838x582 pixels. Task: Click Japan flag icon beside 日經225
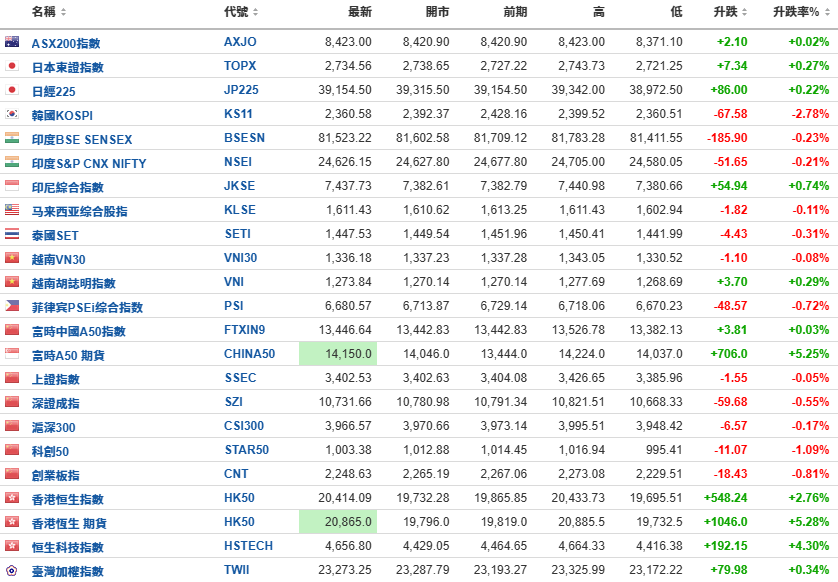pyautogui.click(x=12, y=89)
